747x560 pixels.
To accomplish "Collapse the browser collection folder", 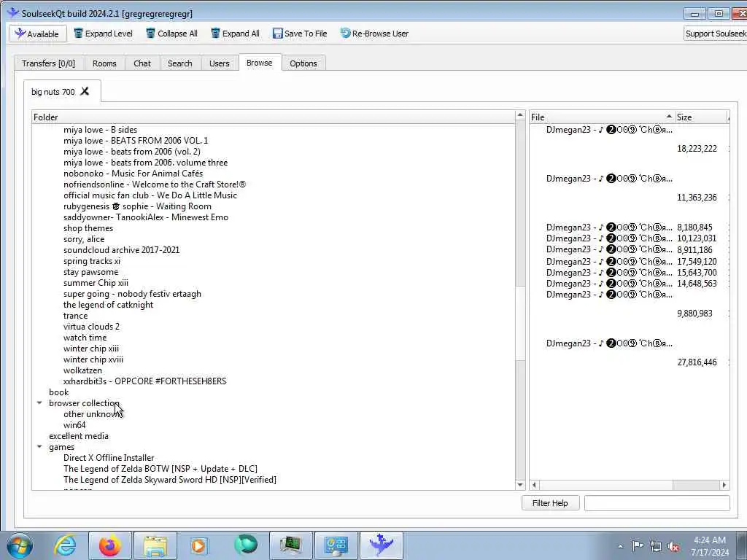I will [x=39, y=402].
